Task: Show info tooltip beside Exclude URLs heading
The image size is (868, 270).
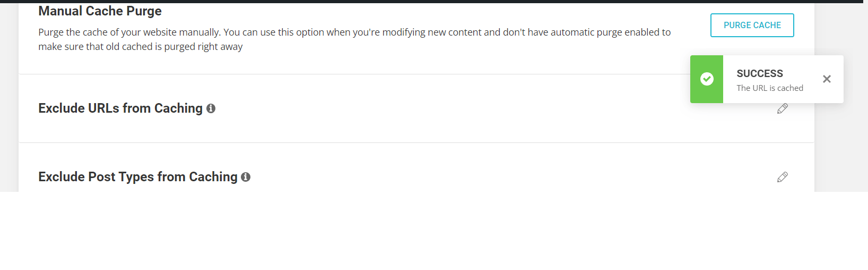Action: [211, 108]
